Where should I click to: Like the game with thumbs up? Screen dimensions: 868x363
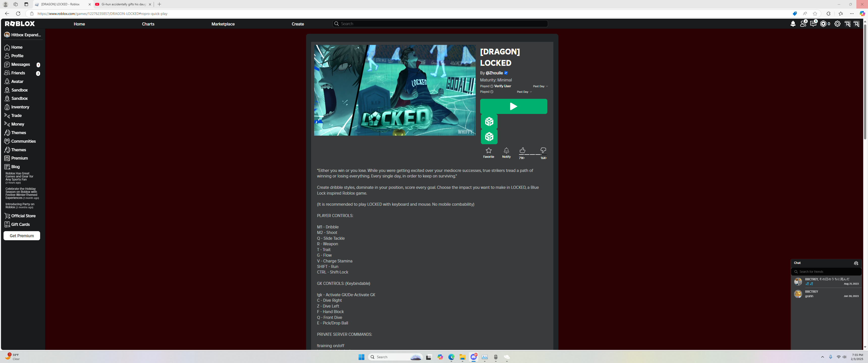[522, 150]
